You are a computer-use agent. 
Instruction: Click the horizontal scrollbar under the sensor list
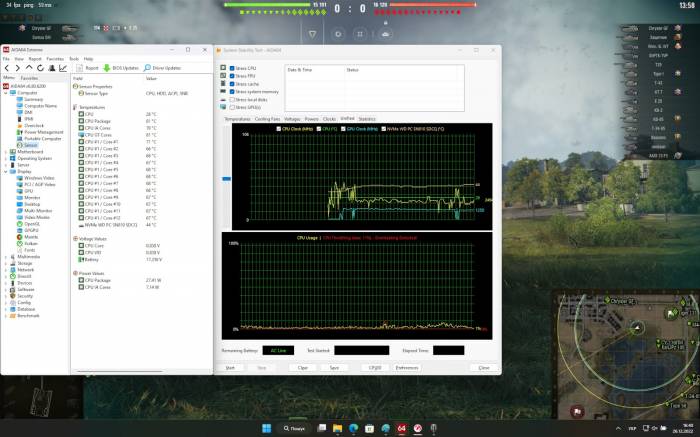click(120, 371)
